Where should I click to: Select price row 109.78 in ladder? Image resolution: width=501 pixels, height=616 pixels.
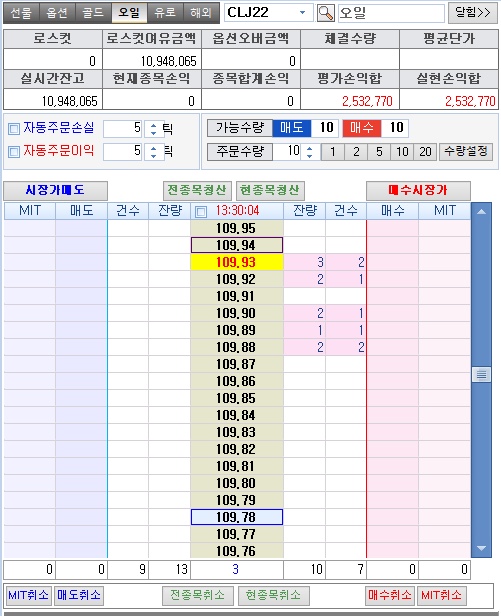(x=237, y=517)
